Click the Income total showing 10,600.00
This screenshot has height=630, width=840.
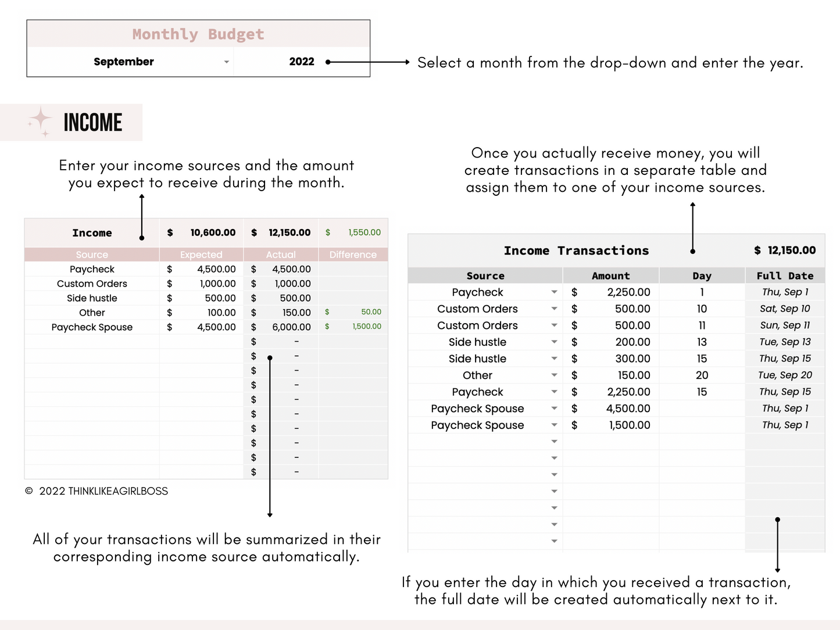click(213, 232)
